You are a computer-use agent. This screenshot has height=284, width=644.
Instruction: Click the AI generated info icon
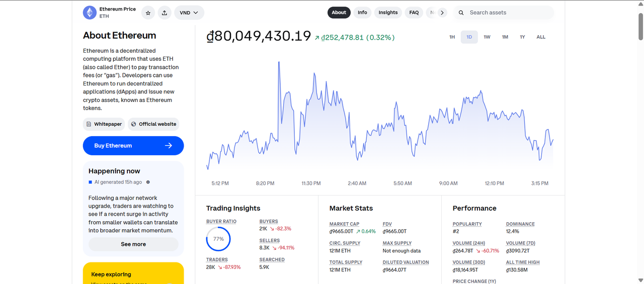coord(148,182)
